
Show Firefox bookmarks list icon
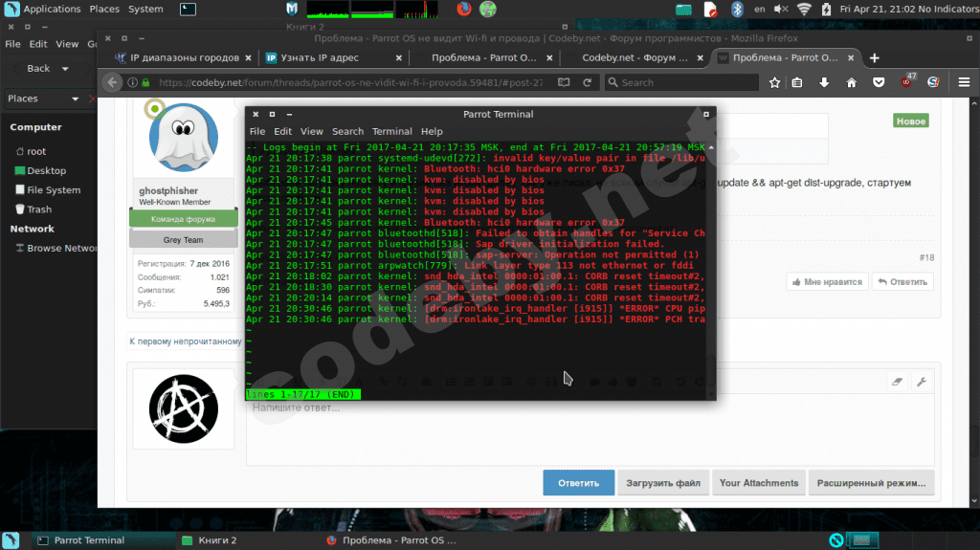(797, 82)
